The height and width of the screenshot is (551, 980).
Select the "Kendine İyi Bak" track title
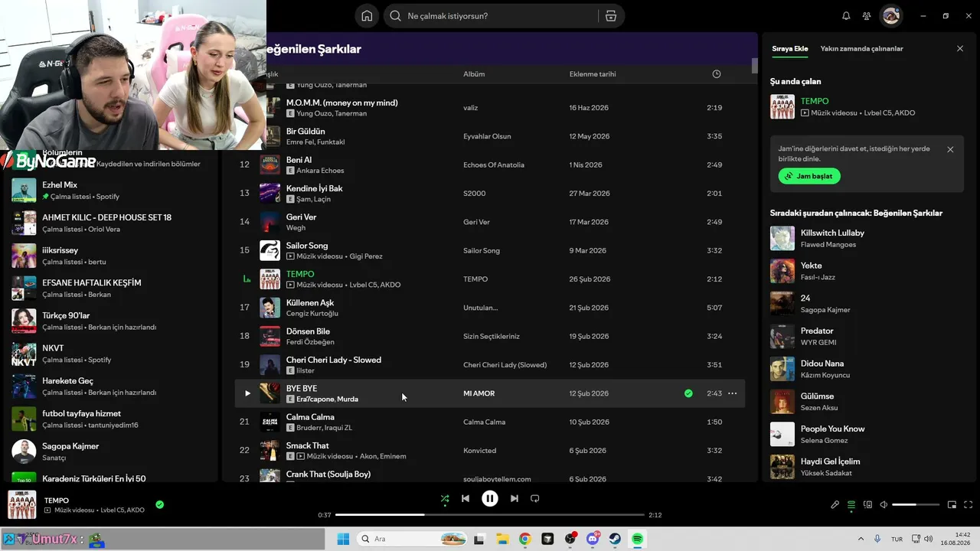pos(315,188)
